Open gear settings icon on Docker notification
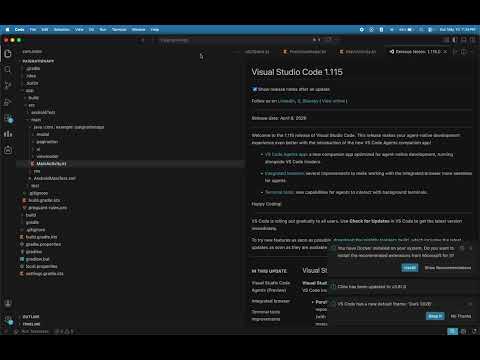 pyautogui.click(x=462, y=248)
